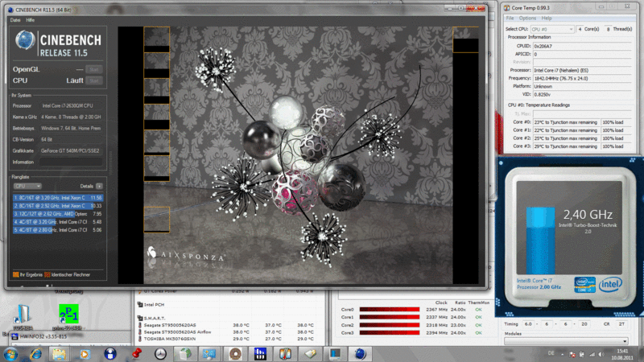The width and height of the screenshot is (644, 362).
Task: Open the Modules dropdown at bottom right
Action: (x=567, y=341)
